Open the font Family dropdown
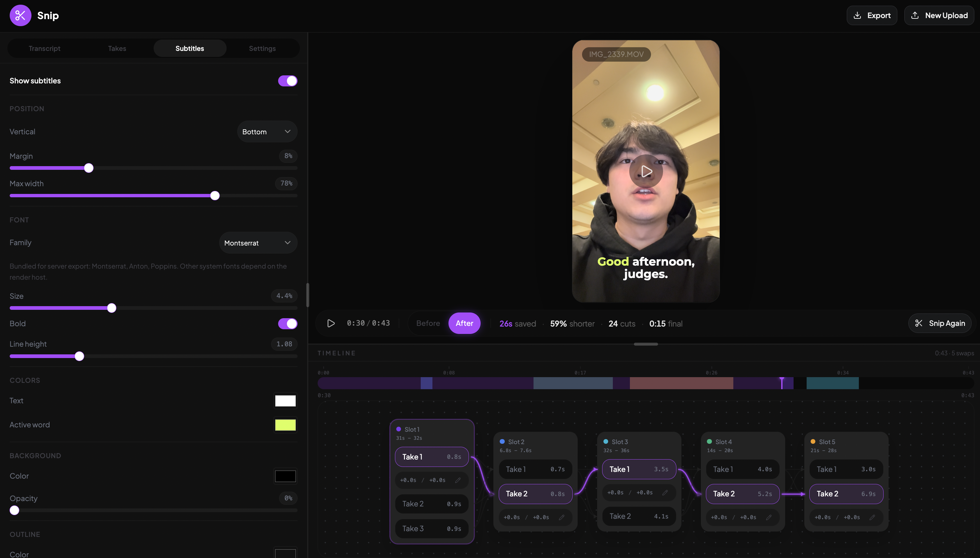Image resolution: width=980 pixels, height=558 pixels. 258,242
